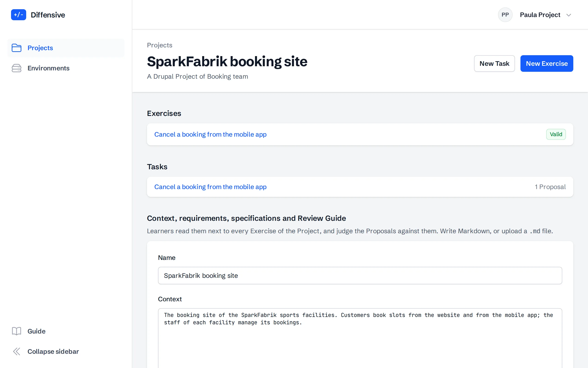
Task: Click the Exercises section heading
Action: click(164, 113)
